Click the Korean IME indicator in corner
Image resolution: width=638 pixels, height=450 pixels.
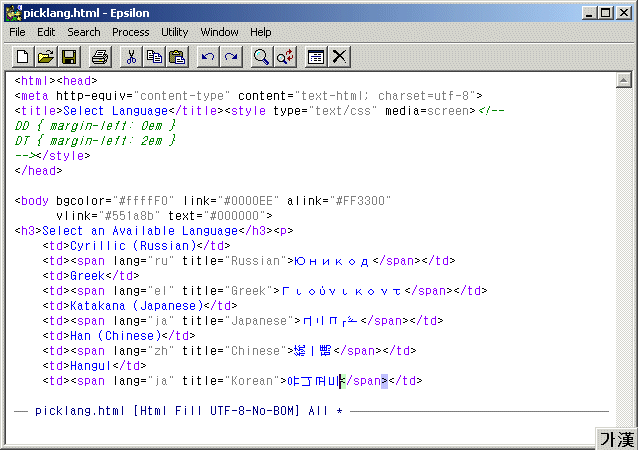pos(617,439)
